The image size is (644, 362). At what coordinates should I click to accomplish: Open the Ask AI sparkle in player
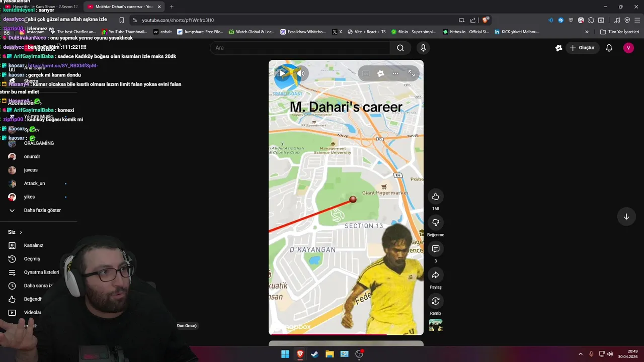(x=381, y=73)
